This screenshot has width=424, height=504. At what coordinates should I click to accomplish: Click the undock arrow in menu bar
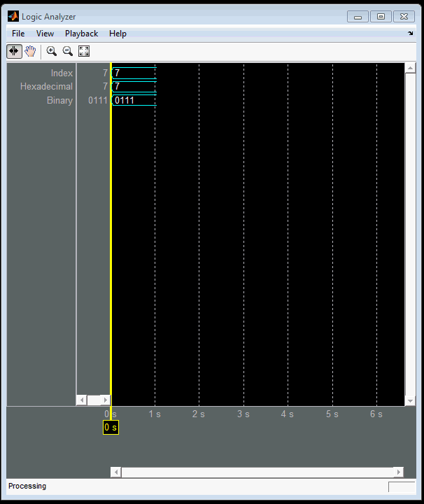(x=411, y=34)
